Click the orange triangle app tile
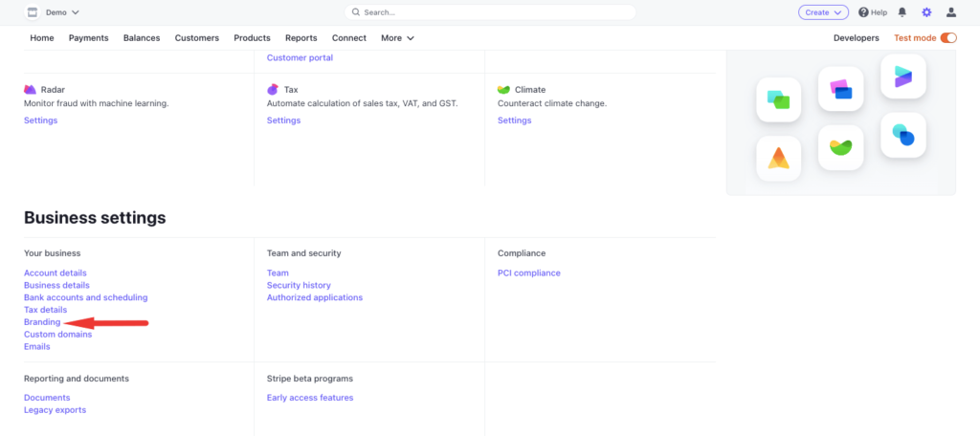 tap(778, 158)
